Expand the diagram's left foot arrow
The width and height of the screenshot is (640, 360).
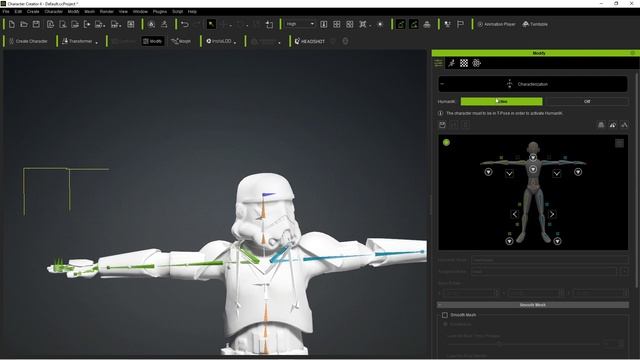click(509, 241)
